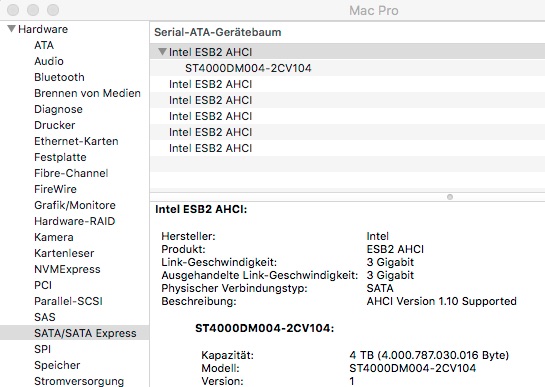Open the Audio hardware category

[49, 61]
